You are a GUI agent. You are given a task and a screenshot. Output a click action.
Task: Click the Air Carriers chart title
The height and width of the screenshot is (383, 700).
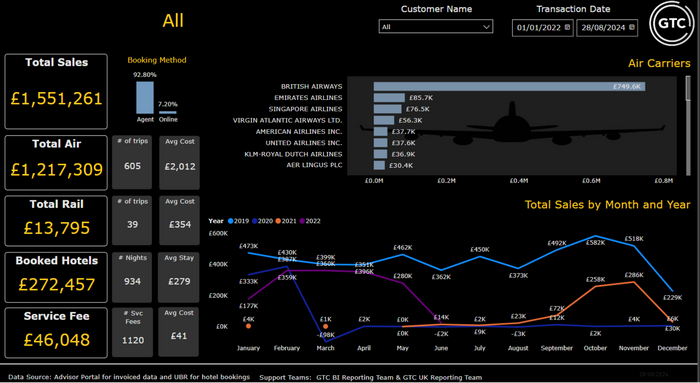pos(659,63)
